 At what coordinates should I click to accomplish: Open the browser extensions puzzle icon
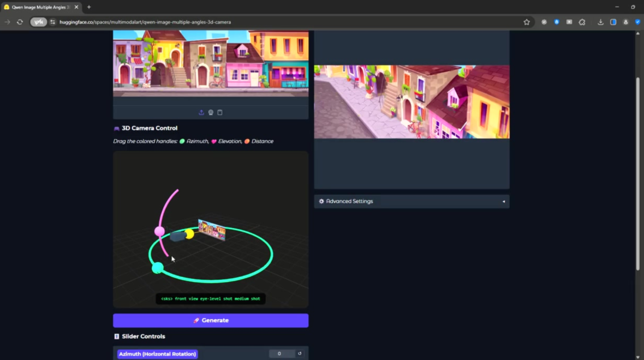pos(582,22)
